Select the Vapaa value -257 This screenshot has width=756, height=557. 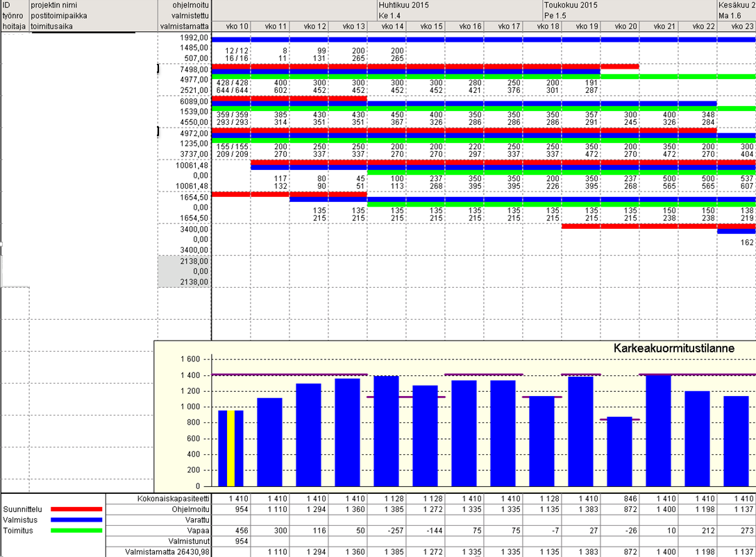[394, 531]
